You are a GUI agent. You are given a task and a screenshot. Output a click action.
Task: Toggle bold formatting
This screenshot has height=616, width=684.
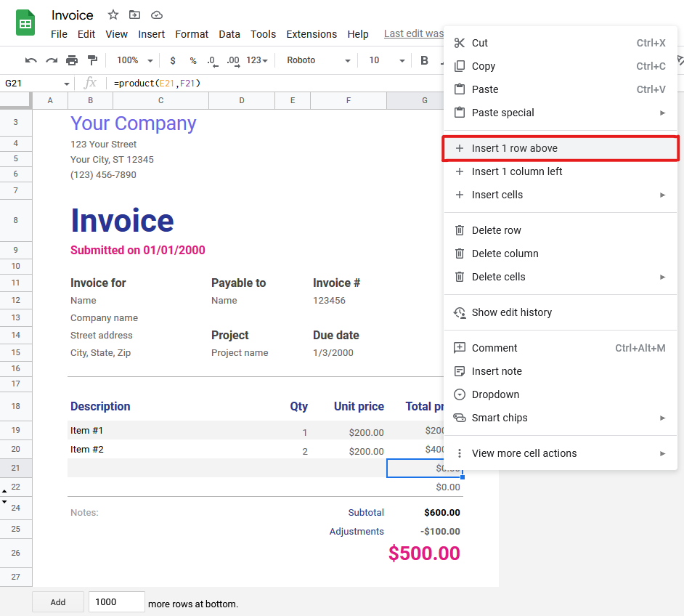[424, 60]
